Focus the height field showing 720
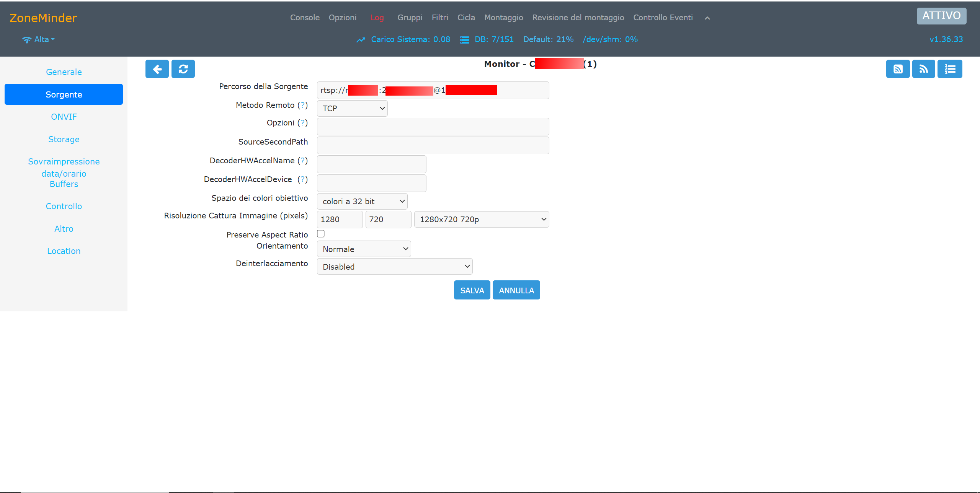The width and height of the screenshot is (980, 493). 388,220
